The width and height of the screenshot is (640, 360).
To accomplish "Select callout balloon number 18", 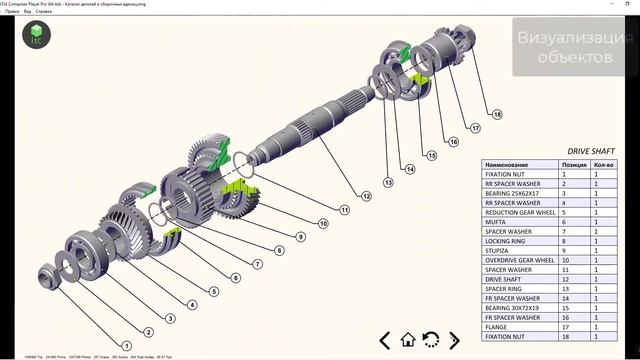I will [497, 114].
